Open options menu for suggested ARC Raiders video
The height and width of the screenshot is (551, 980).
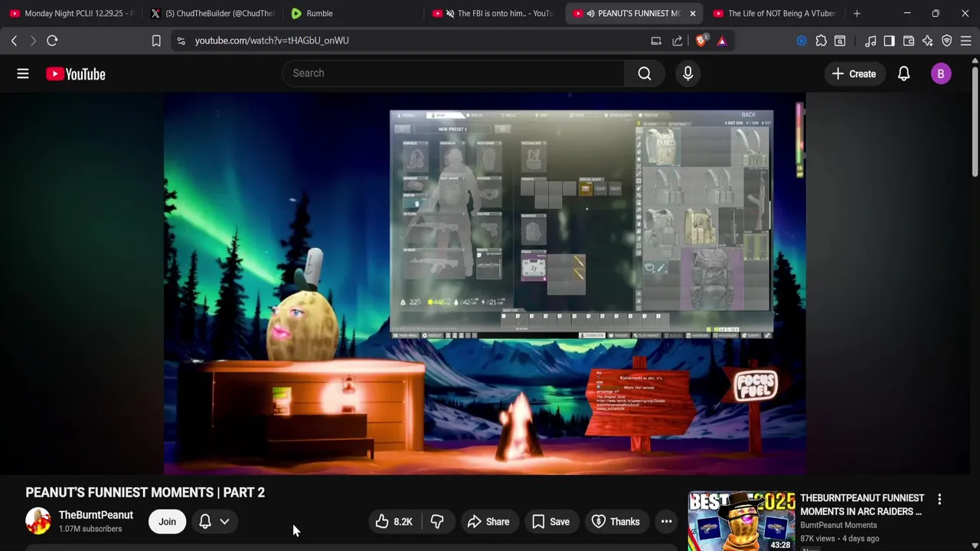click(939, 500)
